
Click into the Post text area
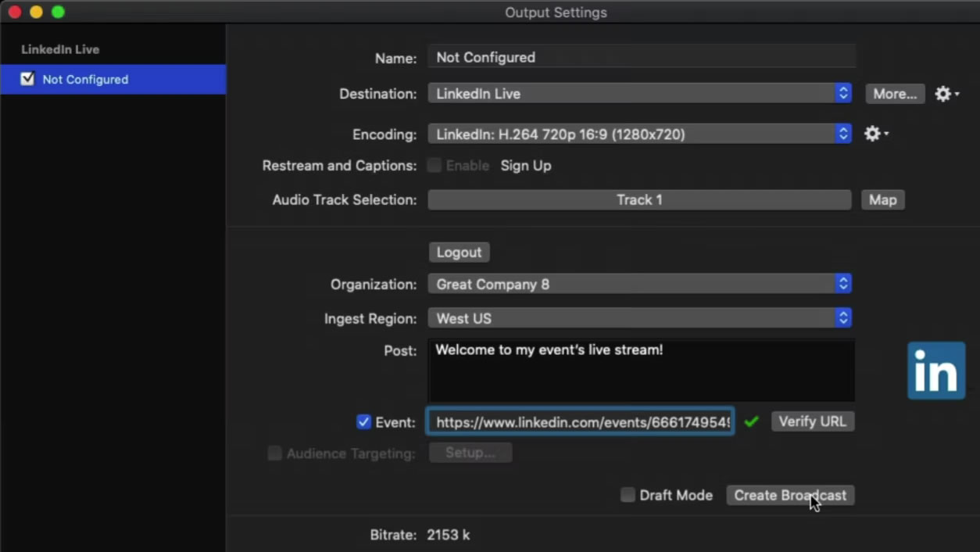click(642, 371)
